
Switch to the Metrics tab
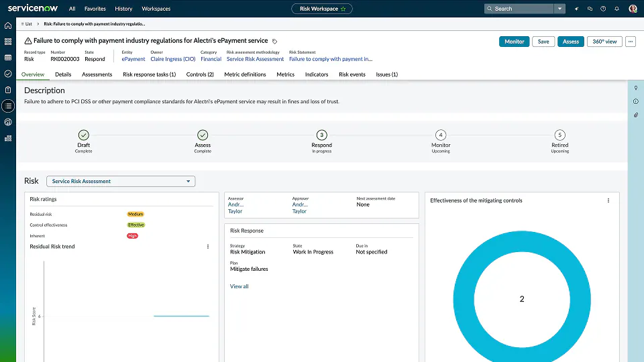[x=286, y=74]
